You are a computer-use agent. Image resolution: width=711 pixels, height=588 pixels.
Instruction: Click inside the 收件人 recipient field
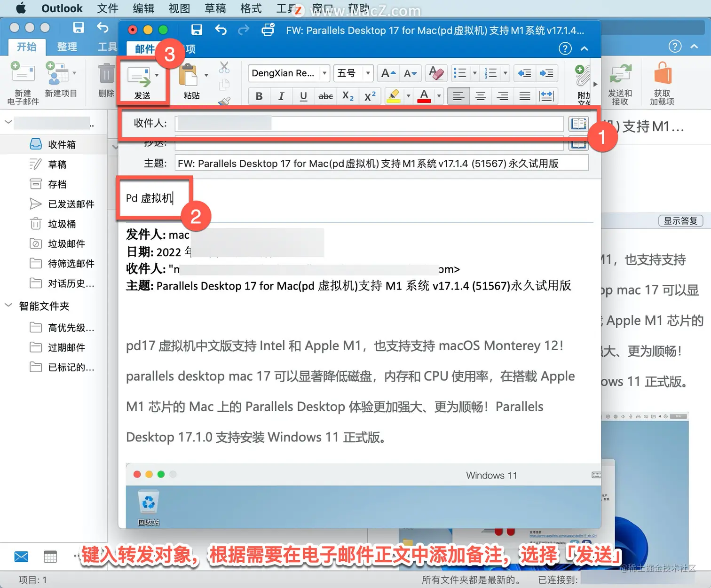pyautogui.click(x=369, y=124)
